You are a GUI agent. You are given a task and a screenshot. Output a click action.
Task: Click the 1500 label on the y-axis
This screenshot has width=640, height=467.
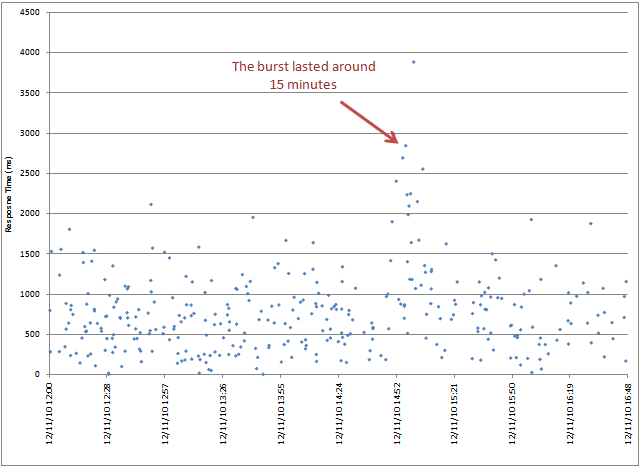coord(30,254)
